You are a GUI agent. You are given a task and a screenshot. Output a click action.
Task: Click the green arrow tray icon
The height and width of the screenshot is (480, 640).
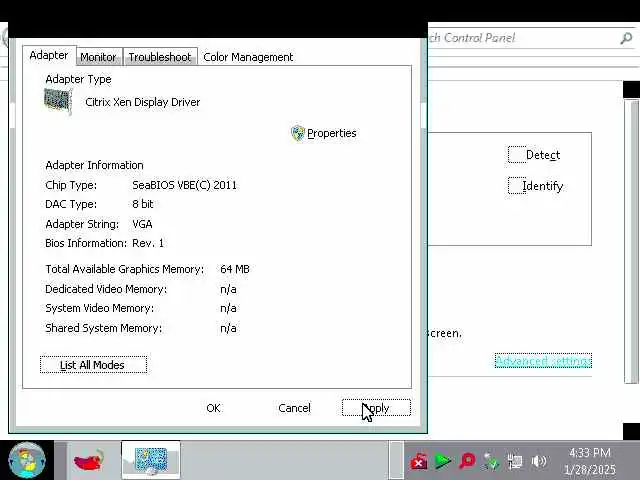click(x=443, y=462)
